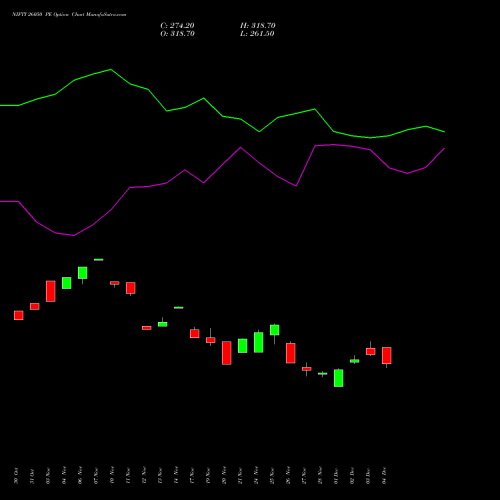
Task: Select the low value L: 261.50
Action: pos(257,34)
